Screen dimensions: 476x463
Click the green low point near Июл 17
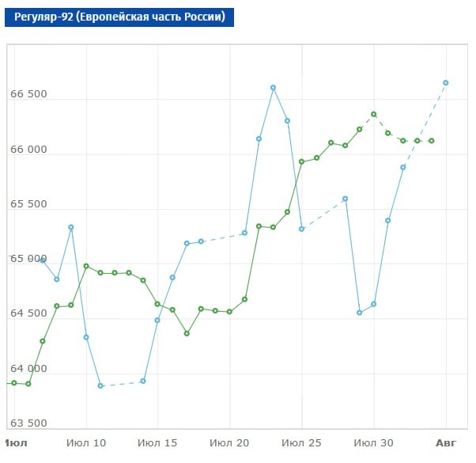(187, 333)
